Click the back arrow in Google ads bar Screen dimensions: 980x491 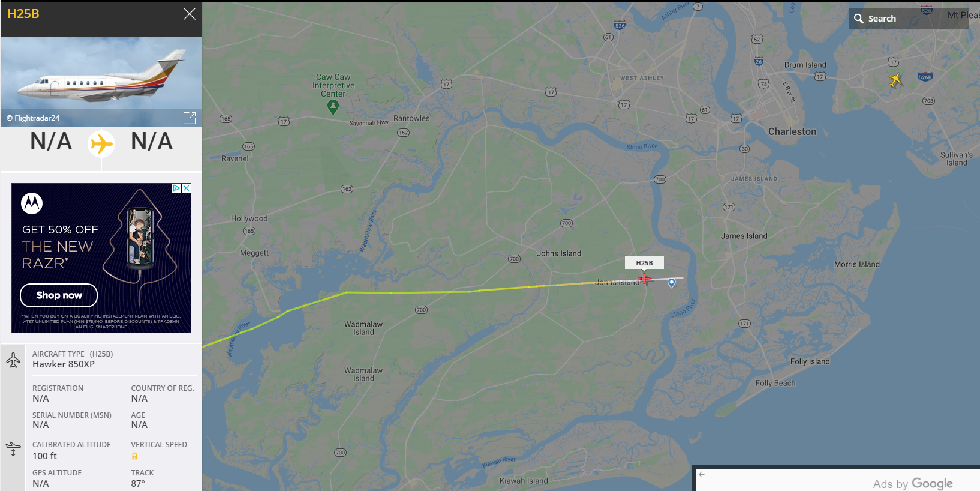click(x=702, y=474)
